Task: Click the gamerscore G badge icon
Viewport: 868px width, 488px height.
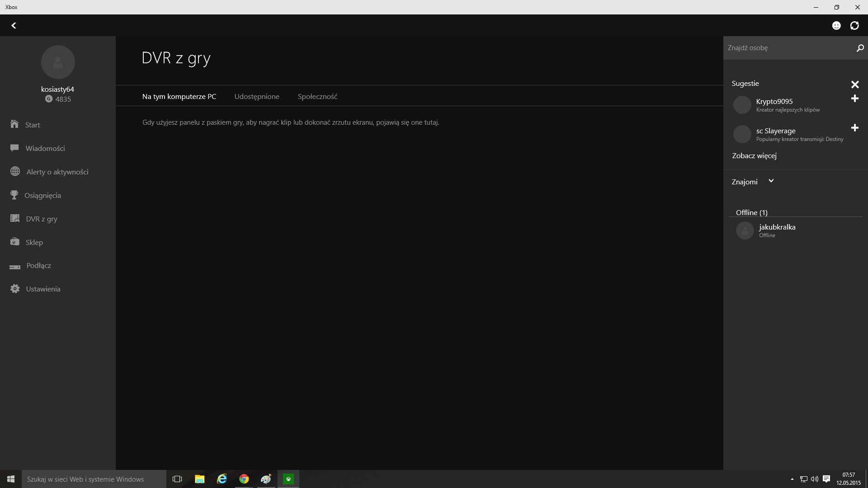Action: (48, 99)
